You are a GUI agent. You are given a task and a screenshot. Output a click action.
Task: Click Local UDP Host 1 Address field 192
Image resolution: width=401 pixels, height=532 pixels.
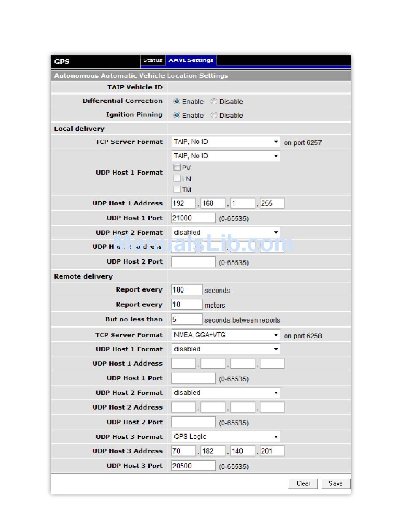point(184,203)
